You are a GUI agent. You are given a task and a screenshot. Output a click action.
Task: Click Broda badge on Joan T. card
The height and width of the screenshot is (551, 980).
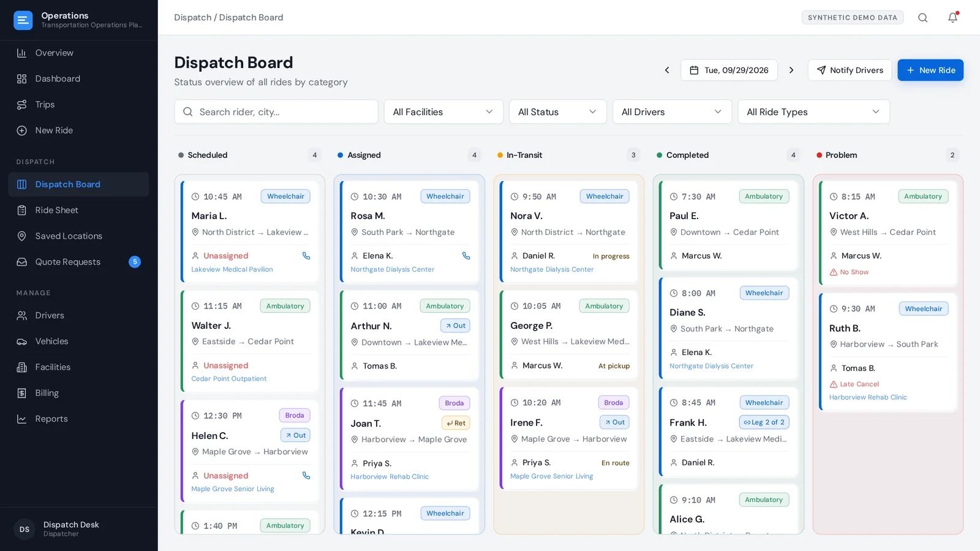tap(454, 403)
